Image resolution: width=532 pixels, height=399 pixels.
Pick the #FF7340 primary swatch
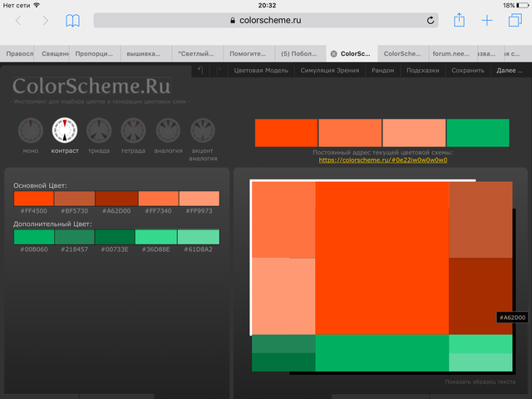[158, 199]
